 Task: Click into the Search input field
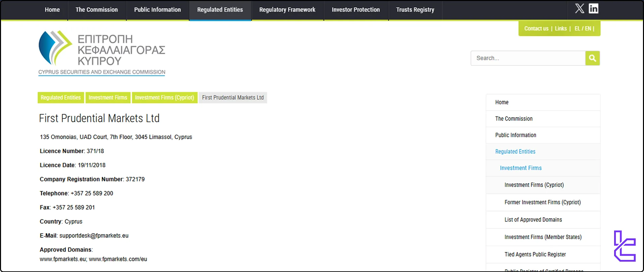(x=528, y=58)
